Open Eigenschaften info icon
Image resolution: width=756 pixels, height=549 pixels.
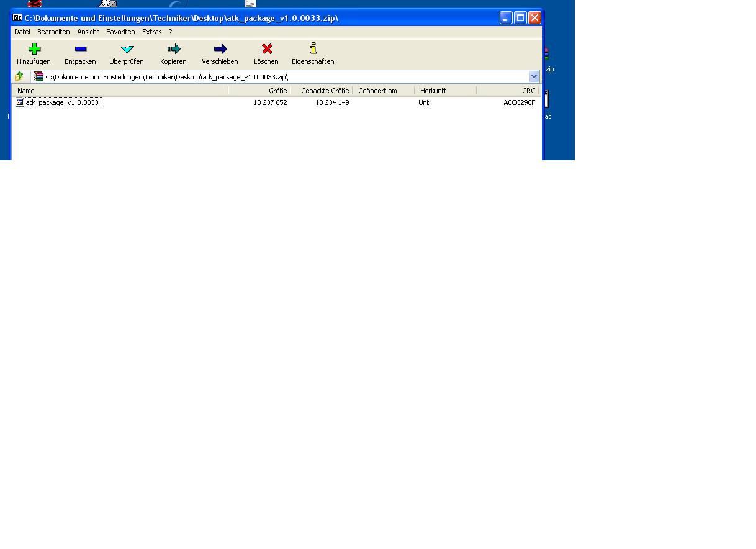tap(313, 49)
